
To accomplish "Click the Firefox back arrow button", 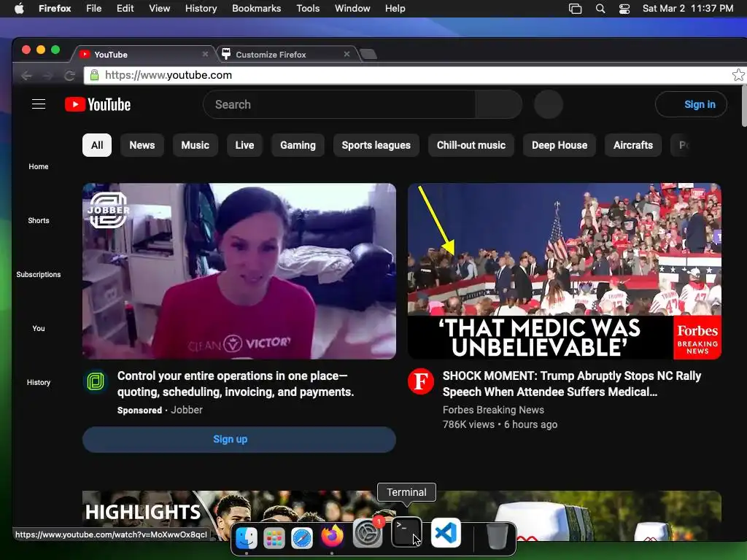I will [x=27, y=75].
